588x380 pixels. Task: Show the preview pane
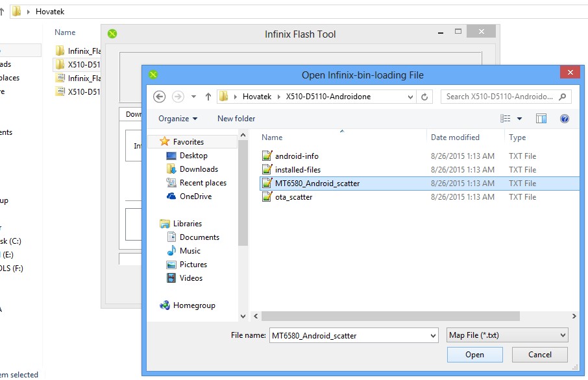[541, 119]
